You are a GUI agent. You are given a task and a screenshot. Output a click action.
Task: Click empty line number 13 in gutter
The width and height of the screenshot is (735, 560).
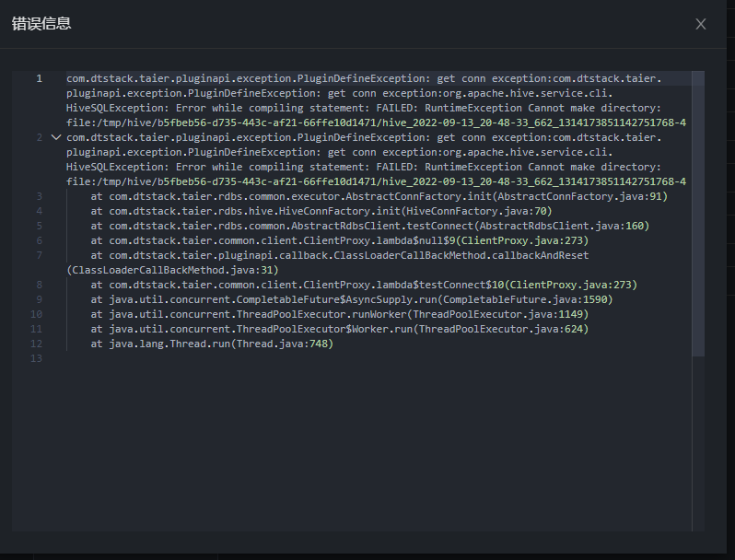point(37,358)
